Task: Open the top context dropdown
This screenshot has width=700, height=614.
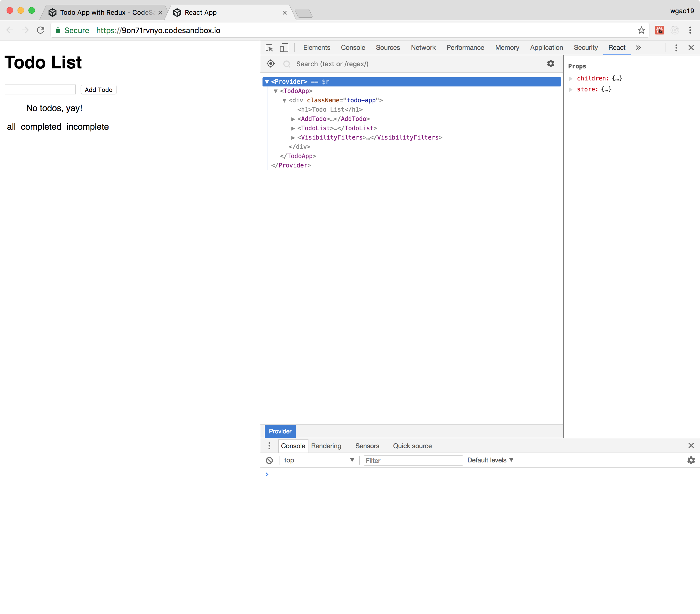Action: coord(319,460)
